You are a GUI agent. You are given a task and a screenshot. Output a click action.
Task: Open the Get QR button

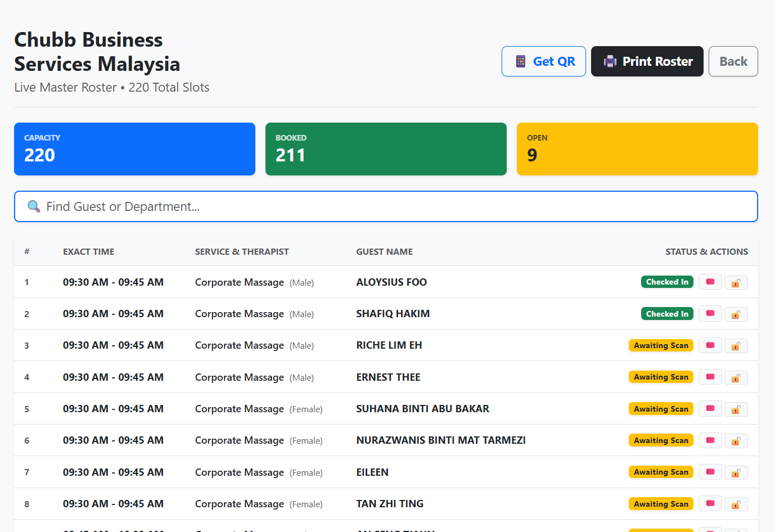coord(544,61)
